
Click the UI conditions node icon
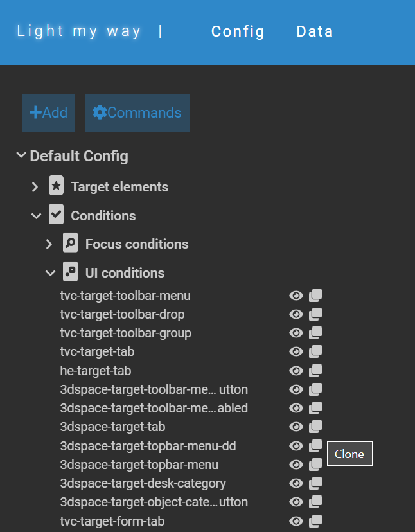pos(70,271)
